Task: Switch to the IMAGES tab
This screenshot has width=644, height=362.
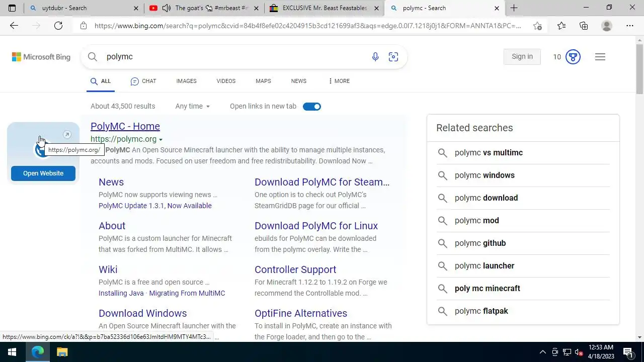Action: (186, 81)
